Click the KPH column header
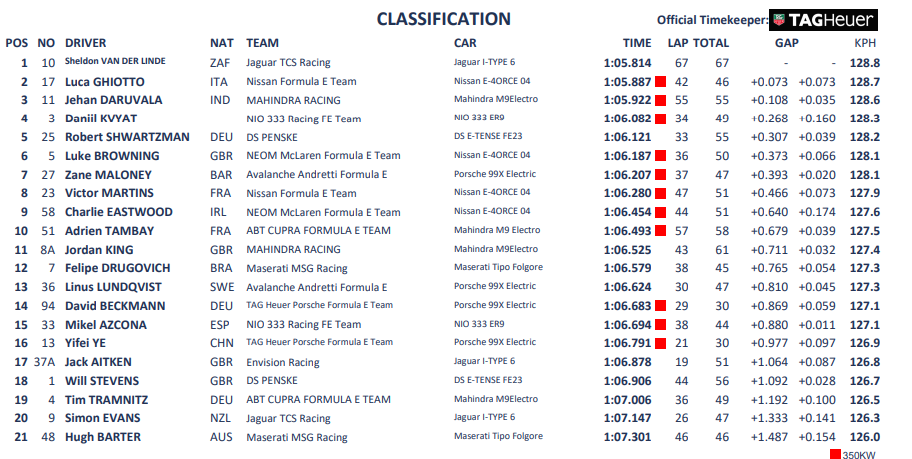 (x=865, y=43)
